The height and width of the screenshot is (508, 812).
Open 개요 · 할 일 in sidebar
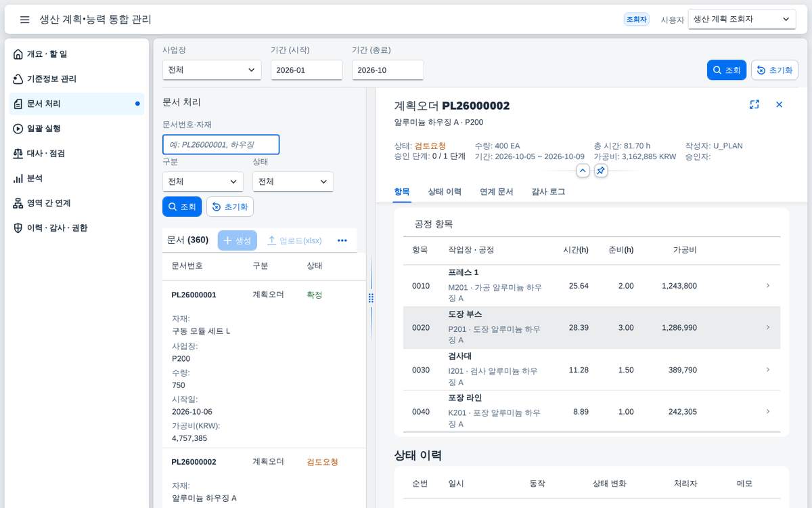click(76, 54)
